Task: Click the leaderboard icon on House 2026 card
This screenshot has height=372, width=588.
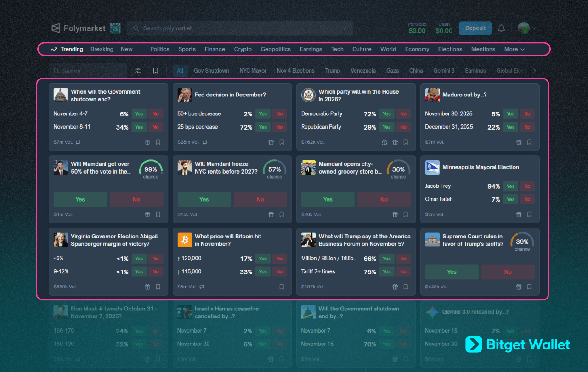Action: [x=384, y=142]
